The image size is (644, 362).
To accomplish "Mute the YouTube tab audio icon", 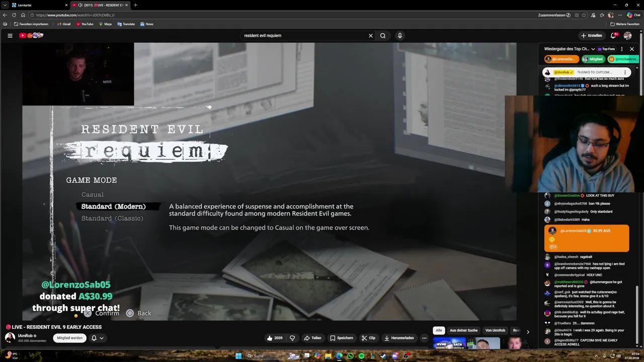I will pyautogui.click(x=80, y=5).
